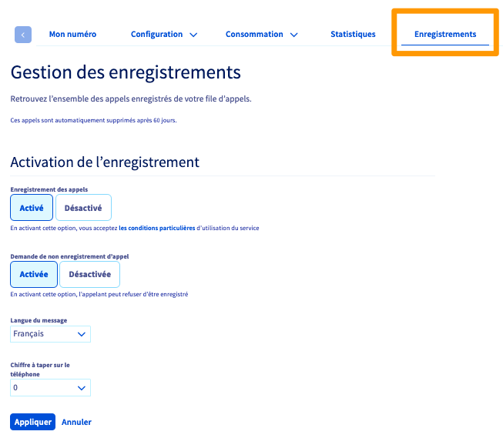
Task: Set call recording to Activé
Action: pyautogui.click(x=32, y=208)
